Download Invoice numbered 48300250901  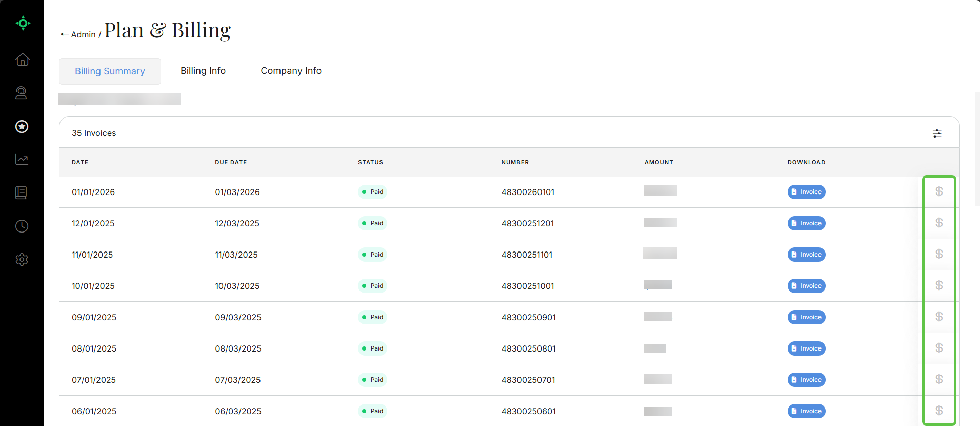(806, 317)
